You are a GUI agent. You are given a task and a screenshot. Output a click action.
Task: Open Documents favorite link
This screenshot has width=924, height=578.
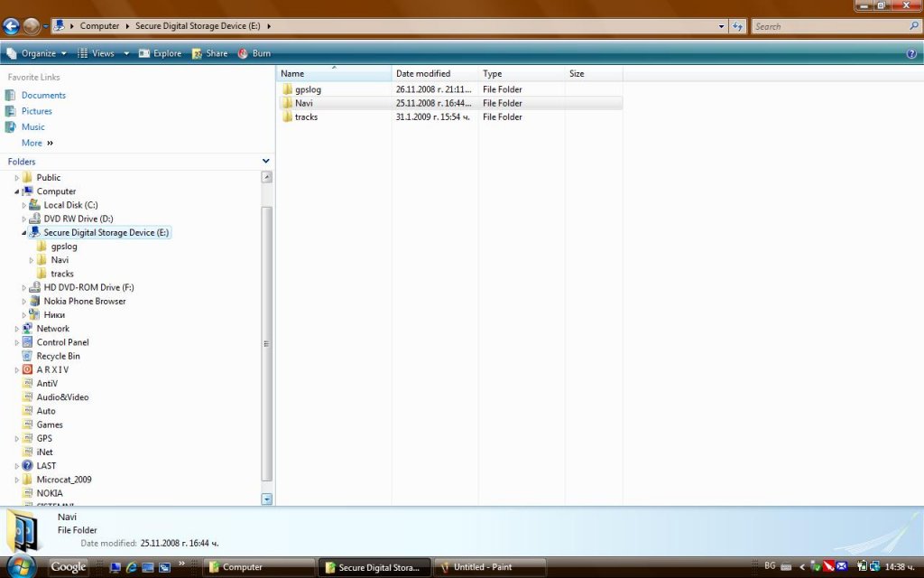coord(43,95)
